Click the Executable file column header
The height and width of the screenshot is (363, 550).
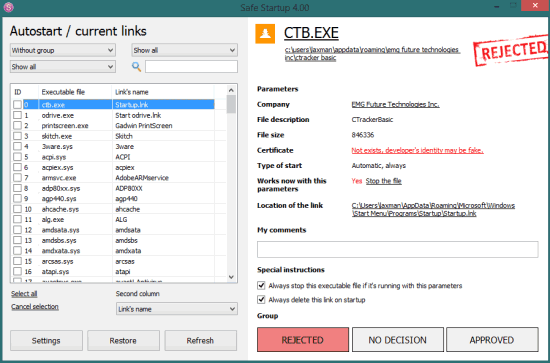63,92
